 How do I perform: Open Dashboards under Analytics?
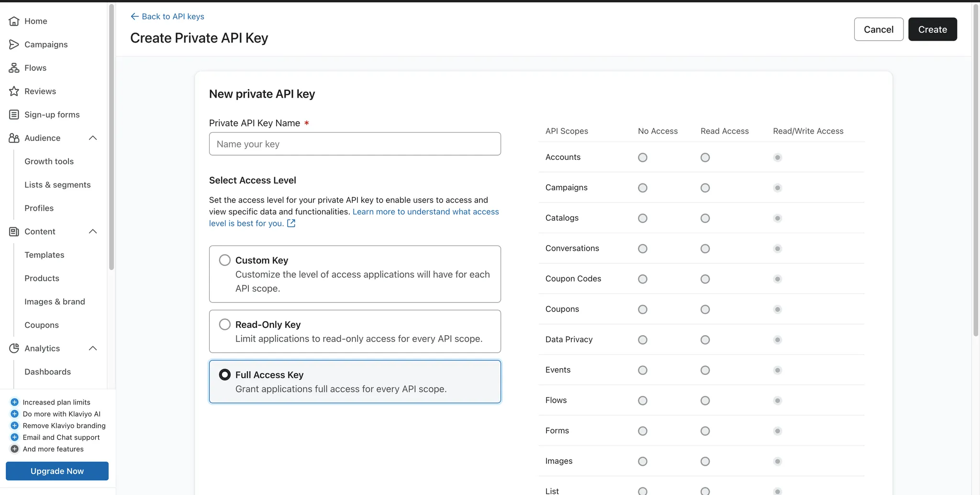47,372
